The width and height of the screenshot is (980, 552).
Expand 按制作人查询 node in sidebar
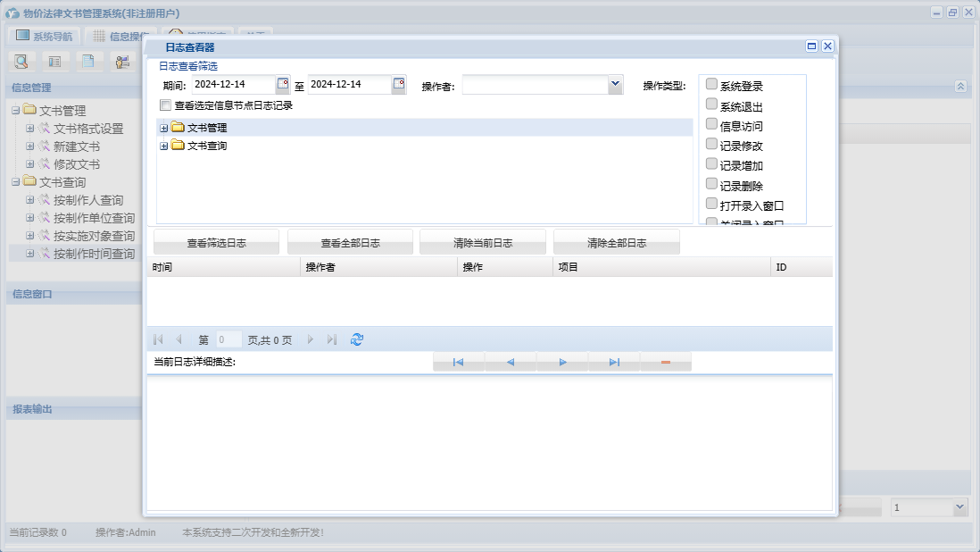tap(29, 200)
